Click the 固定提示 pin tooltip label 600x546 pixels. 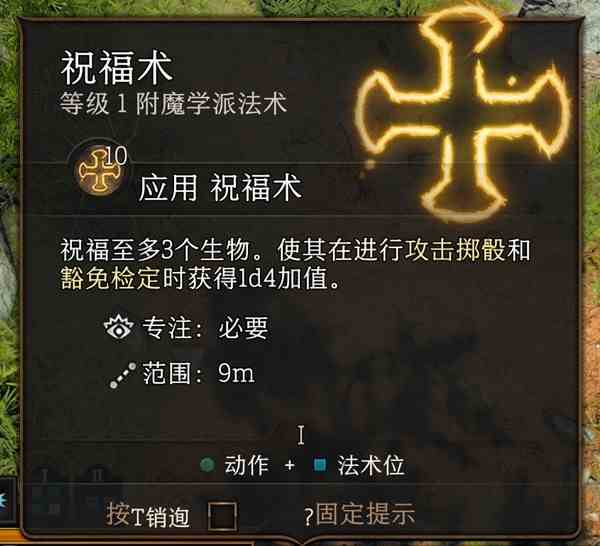point(365,514)
